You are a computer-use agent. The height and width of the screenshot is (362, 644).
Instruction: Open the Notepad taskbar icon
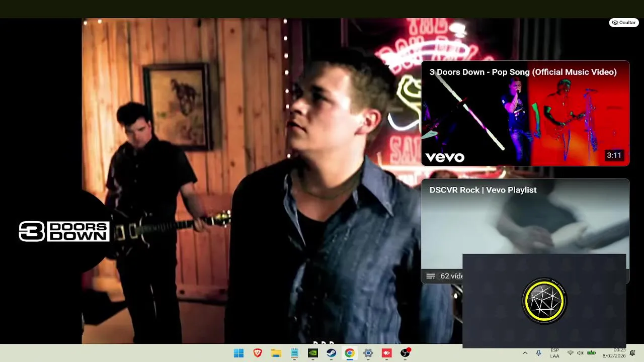point(294,353)
